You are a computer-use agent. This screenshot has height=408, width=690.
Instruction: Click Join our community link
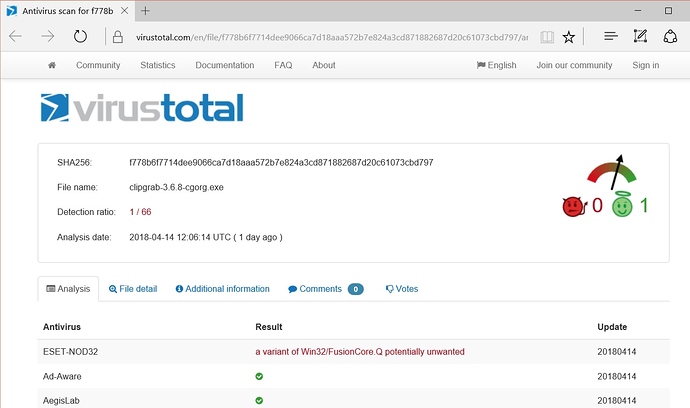pos(574,65)
